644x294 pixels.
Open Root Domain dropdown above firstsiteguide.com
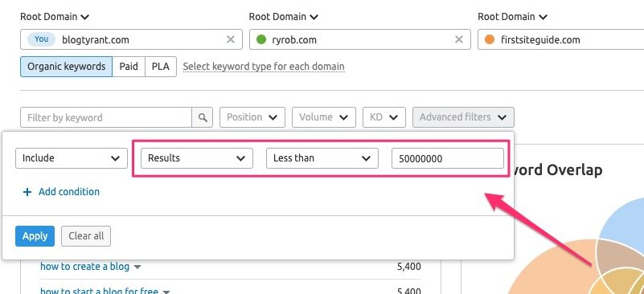point(512,17)
